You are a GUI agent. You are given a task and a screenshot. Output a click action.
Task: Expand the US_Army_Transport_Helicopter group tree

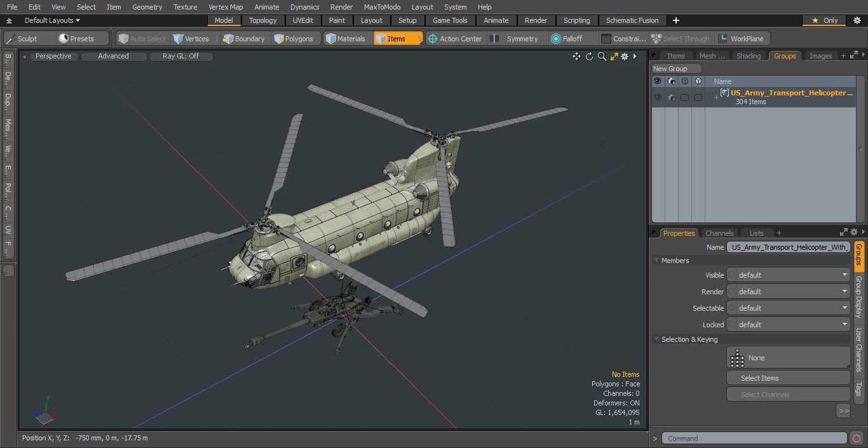(x=716, y=97)
